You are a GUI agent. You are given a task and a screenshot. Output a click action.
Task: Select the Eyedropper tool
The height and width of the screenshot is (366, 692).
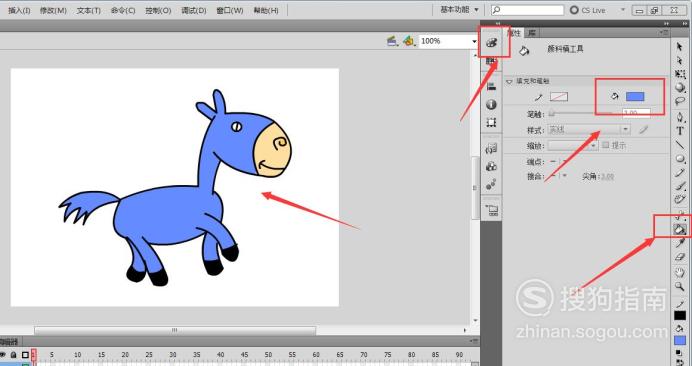click(x=680, y=243)
